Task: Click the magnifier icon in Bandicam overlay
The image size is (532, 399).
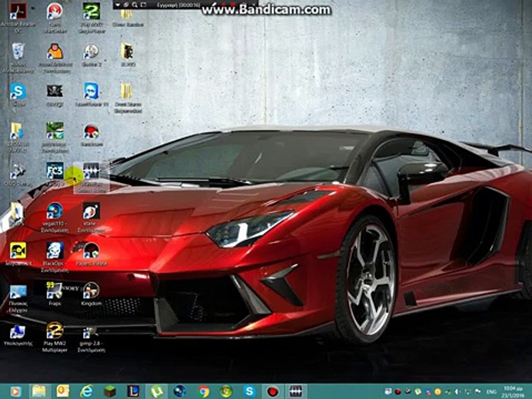Action: tap(135, 5)
